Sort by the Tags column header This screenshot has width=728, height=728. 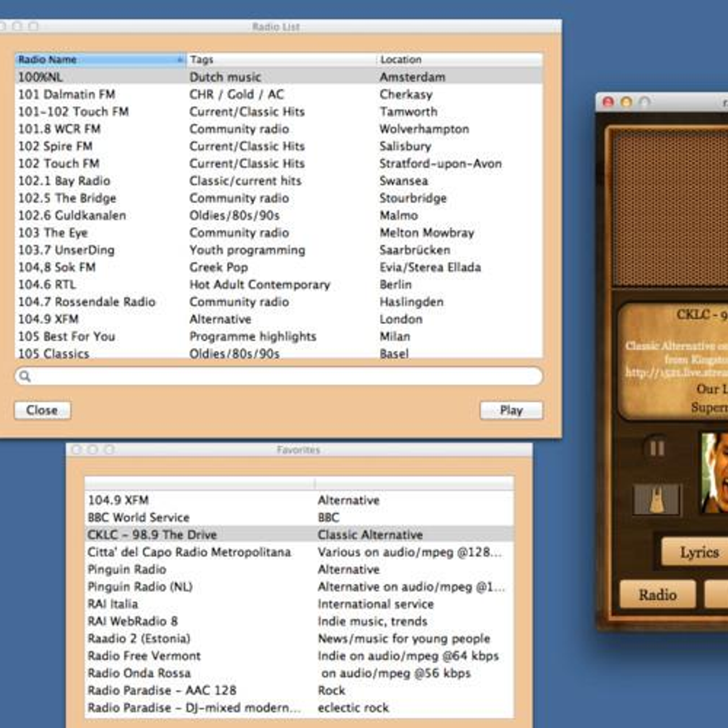click(x=281, y=59)
